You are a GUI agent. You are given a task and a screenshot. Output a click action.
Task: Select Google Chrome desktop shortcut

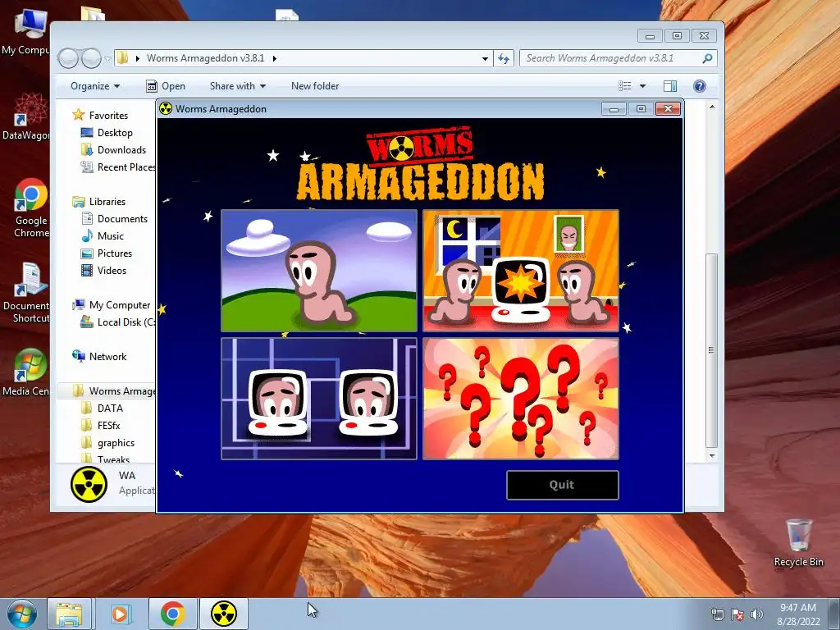pyautogui.click(x=30, y=208)
